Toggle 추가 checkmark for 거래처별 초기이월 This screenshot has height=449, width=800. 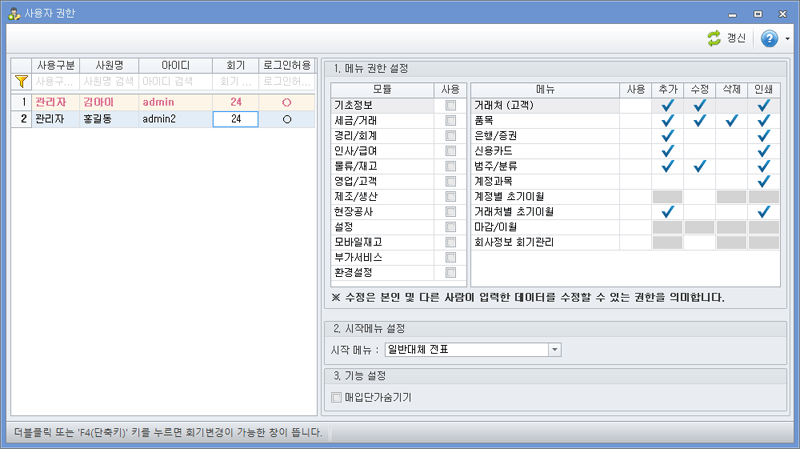667,212
